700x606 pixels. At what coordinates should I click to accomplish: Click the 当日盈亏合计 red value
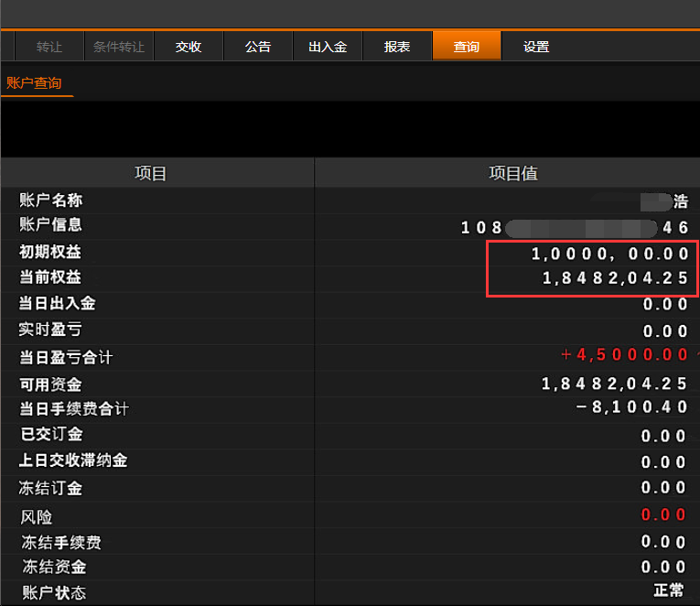point(623,355)
